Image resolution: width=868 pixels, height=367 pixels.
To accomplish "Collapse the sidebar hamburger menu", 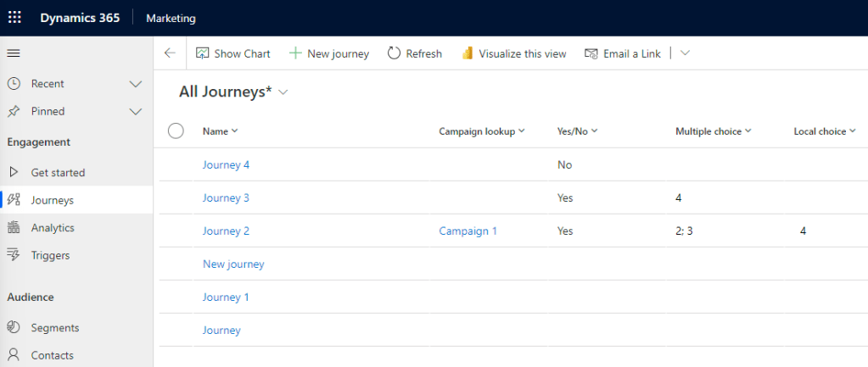I will click(14, 53).
